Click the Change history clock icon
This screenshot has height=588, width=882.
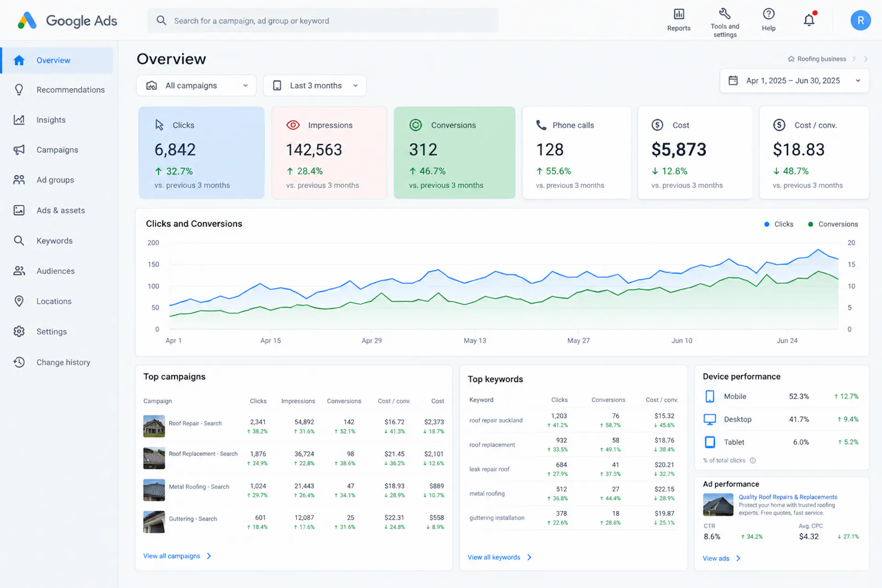click(x=19, y=362)
